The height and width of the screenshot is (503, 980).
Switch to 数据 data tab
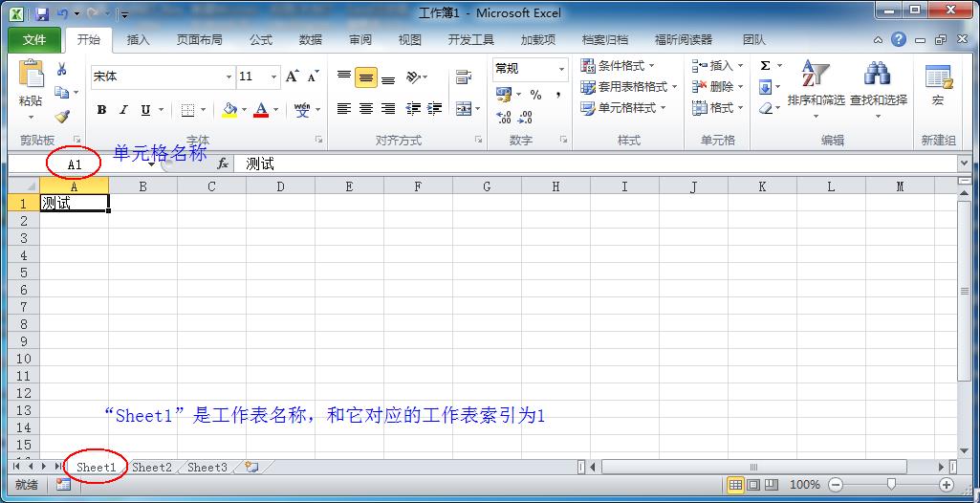311,40
